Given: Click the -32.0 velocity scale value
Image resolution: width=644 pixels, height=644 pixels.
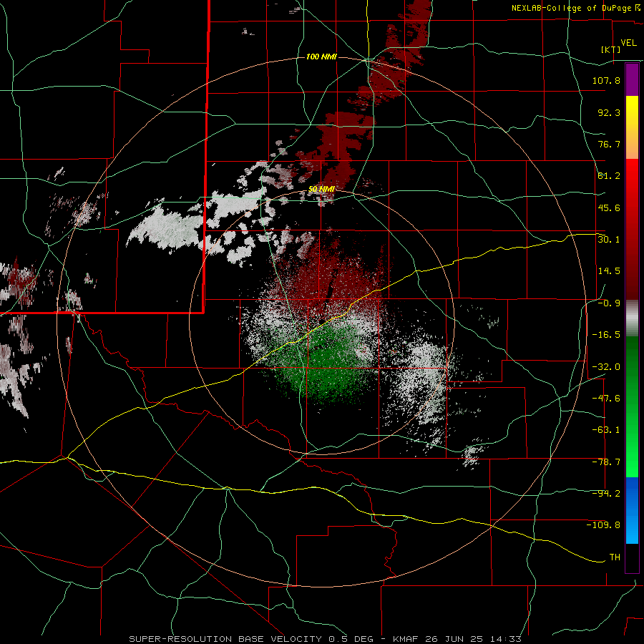Looking at the screenshot, I should [606, 367].
